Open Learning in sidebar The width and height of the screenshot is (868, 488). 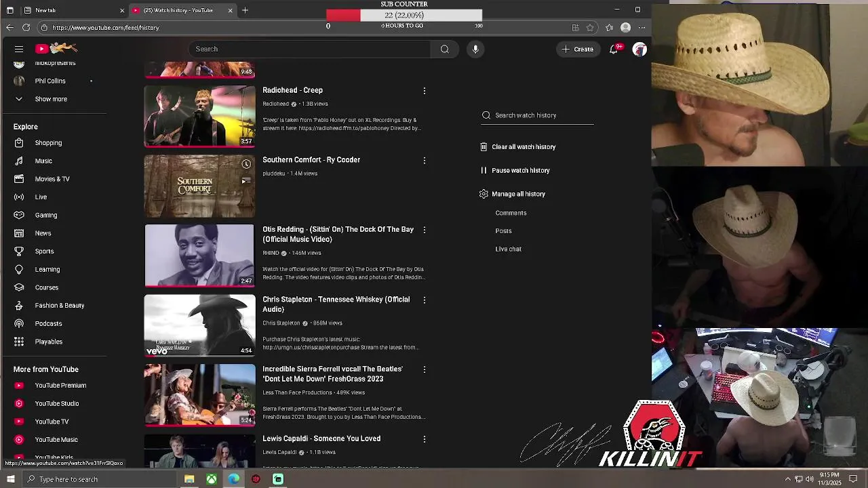47,269
